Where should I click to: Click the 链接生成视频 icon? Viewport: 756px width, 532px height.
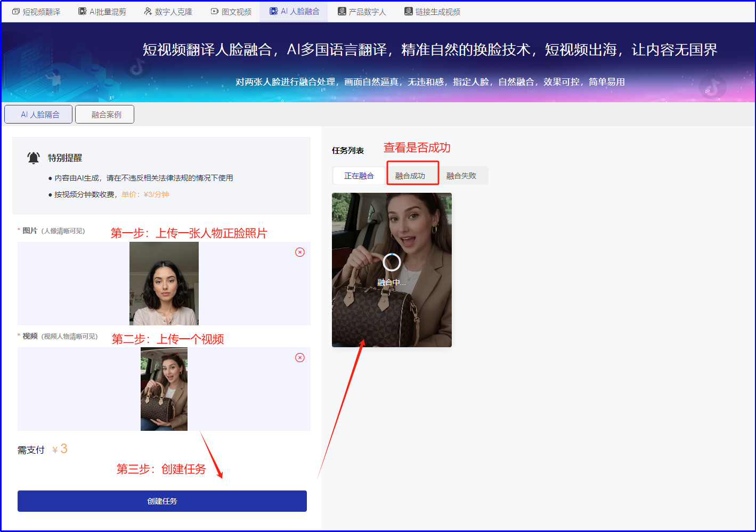coord(409,11)
